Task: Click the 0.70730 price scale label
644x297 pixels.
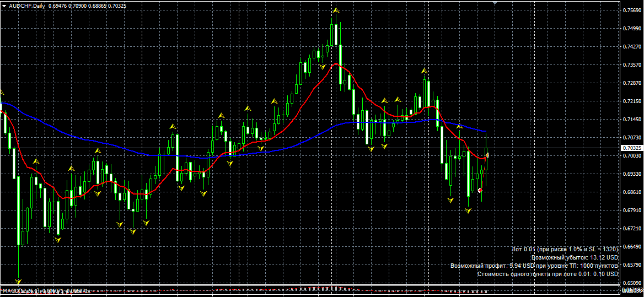Action: pyautogui.click(x=632, y=137)
